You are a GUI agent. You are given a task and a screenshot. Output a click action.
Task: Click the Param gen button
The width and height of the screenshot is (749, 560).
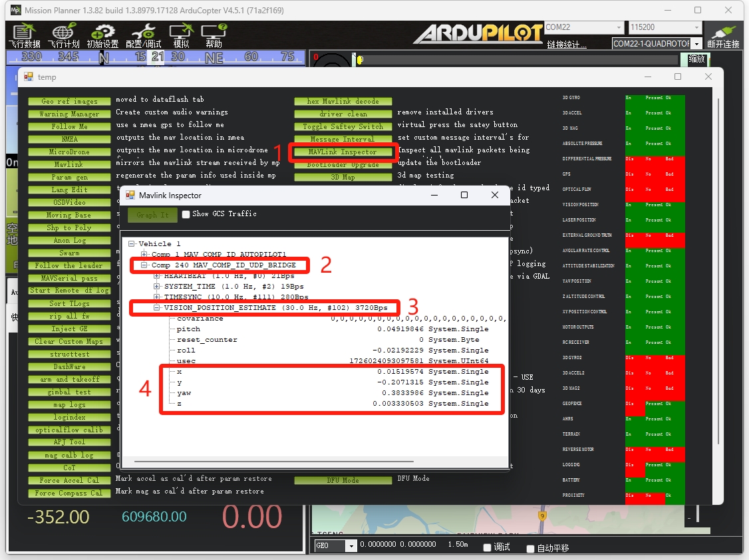[69, 177]
